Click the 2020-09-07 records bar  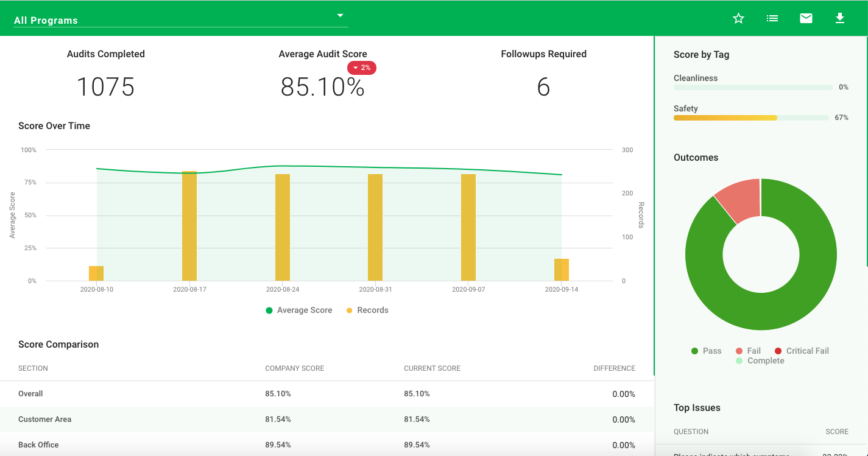[x=468, y=228]
